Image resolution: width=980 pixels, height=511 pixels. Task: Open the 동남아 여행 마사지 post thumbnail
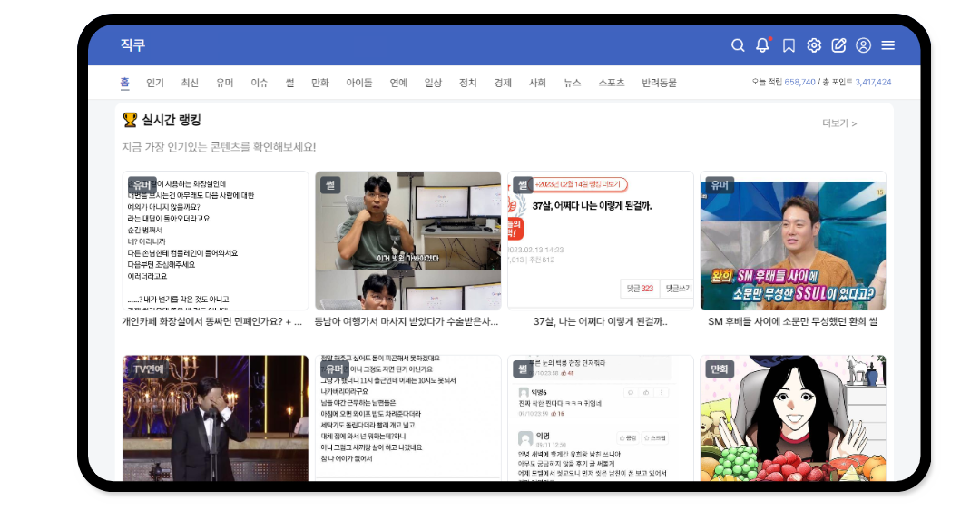click(407, 241)
